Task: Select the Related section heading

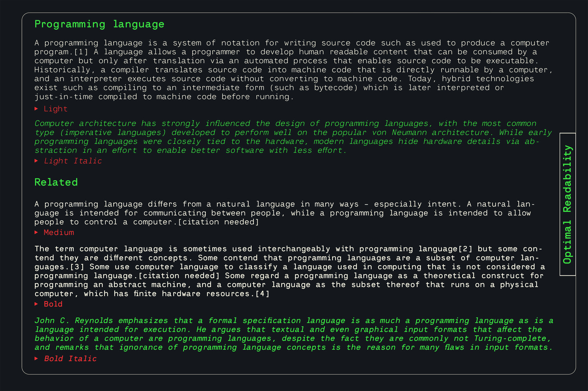Action: point(56,182)
